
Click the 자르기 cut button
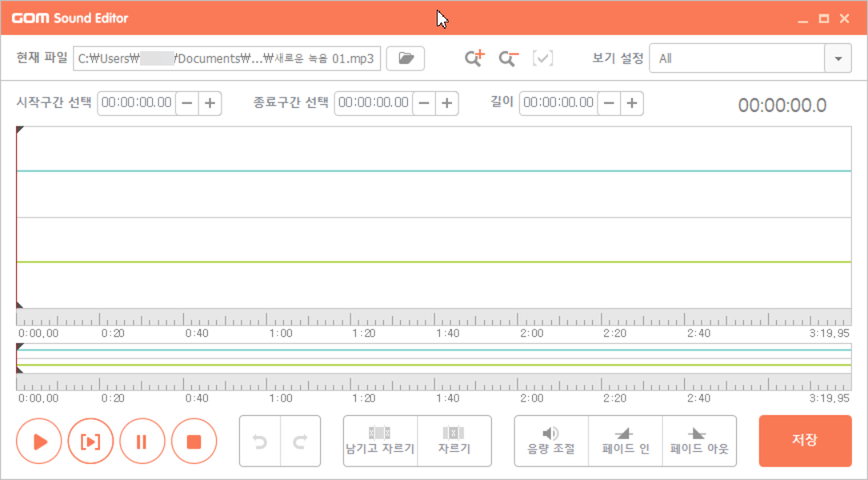(454, 442)
